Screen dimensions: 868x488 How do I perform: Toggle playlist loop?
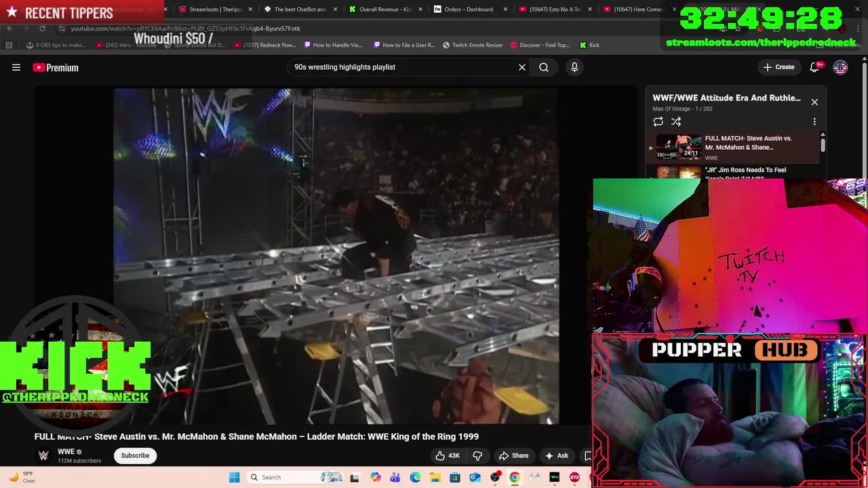[658, 122]
